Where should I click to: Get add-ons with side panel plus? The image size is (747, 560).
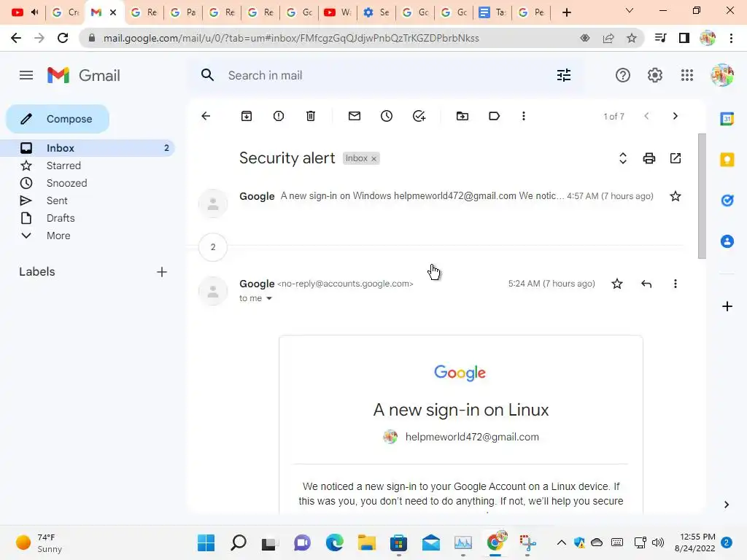click(727, 306)
